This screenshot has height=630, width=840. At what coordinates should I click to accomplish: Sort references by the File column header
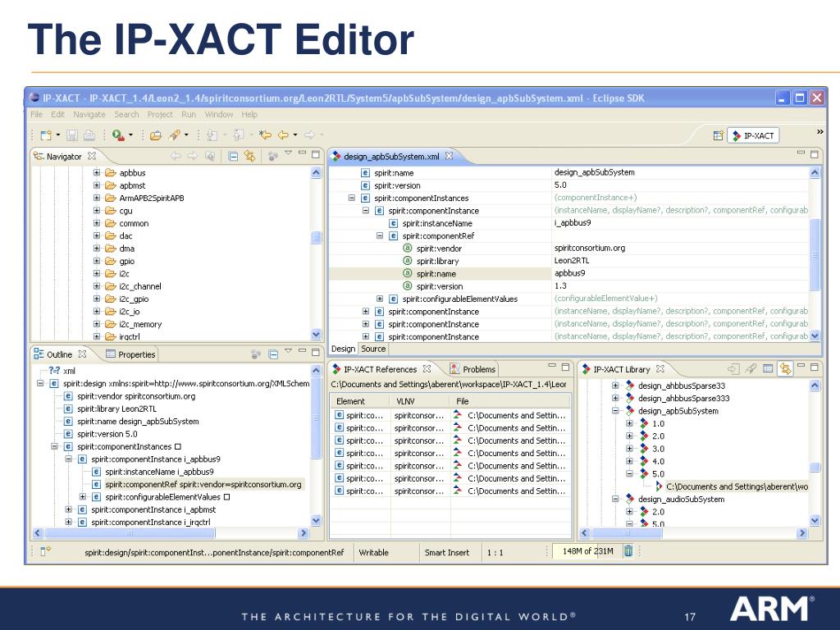[511, 401]
